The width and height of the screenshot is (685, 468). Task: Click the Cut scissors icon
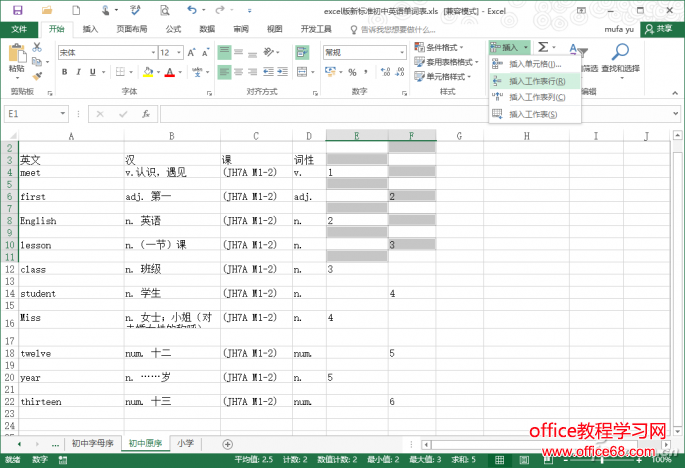click(37, 47)
